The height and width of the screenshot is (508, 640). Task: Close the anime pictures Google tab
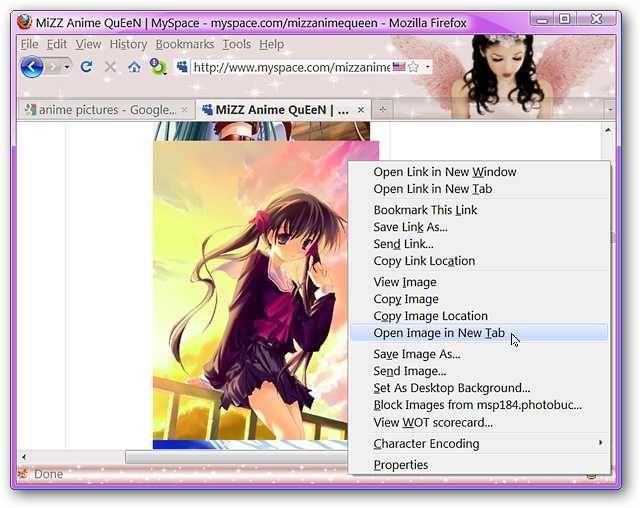pos(184,110)
